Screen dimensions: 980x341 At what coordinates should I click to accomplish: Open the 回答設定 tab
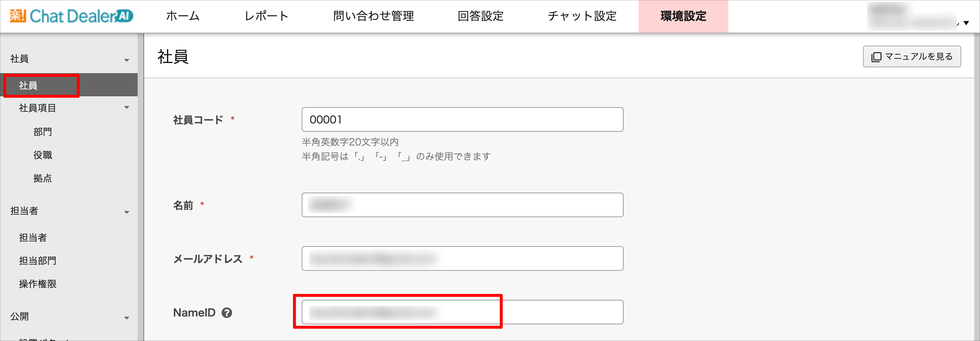point(481,16)
